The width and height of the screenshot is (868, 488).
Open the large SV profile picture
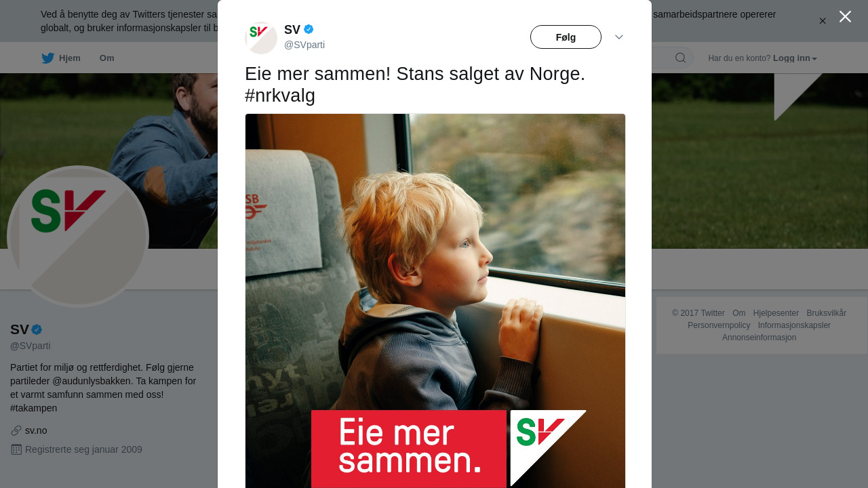pos(78,237)
